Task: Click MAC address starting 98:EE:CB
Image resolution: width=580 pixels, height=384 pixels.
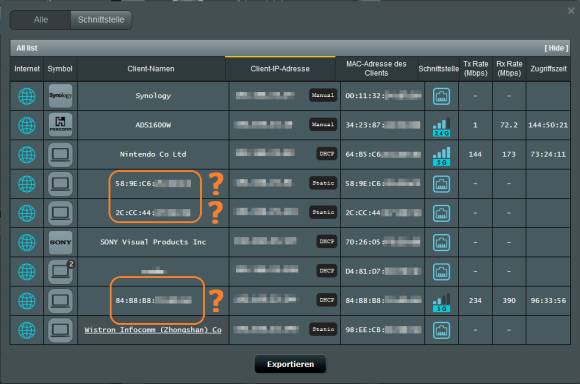Action: (x=383, y=330)
